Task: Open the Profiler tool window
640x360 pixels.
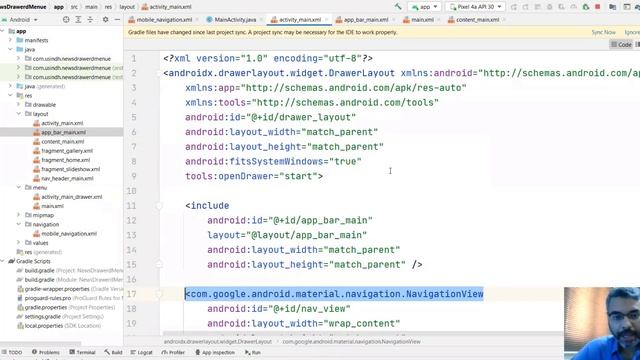Action: 173,352
